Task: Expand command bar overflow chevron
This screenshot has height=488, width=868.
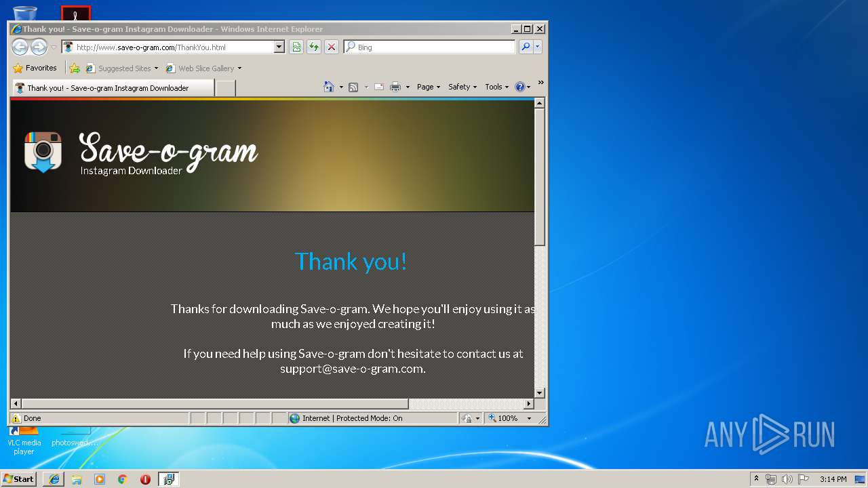Action: coord(540,83)
